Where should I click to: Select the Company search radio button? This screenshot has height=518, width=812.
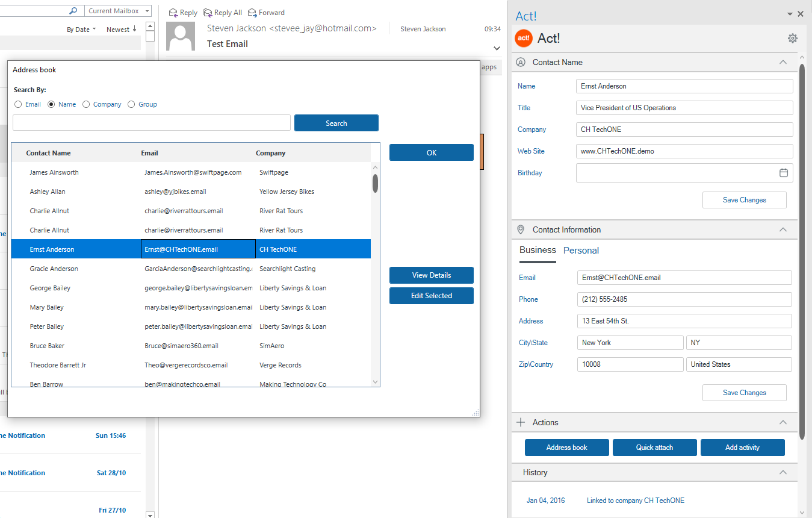coord(86,104)
